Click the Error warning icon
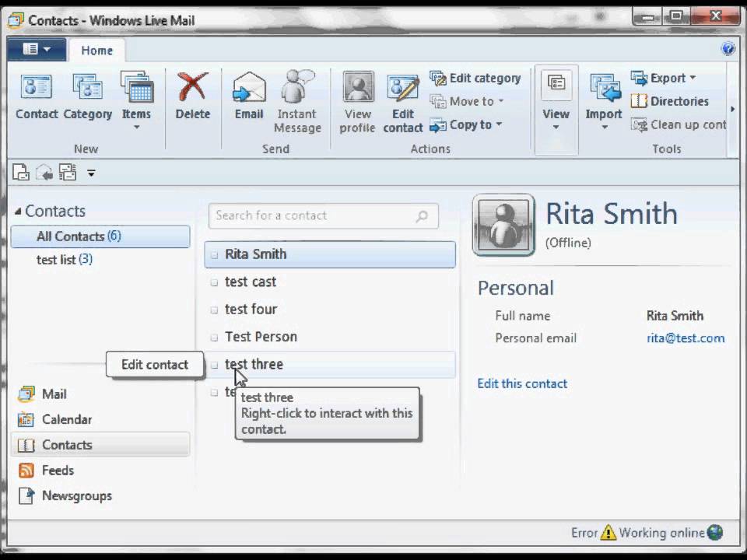The image size is (747, 560). coord(608,532)
